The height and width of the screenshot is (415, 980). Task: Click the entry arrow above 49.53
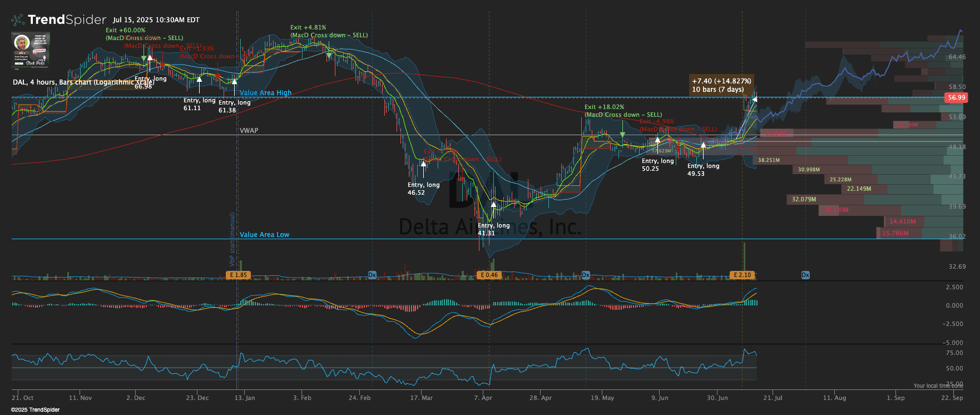tap(703, 146)
